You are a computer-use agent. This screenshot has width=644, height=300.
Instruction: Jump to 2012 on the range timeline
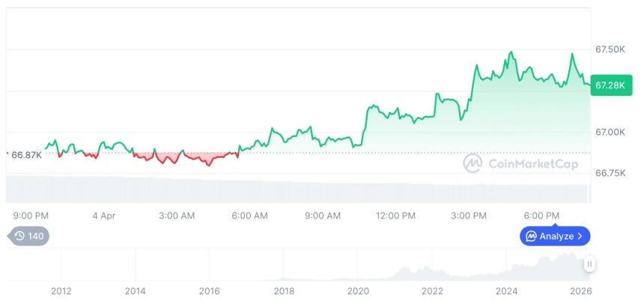click(x=61, y=291)
